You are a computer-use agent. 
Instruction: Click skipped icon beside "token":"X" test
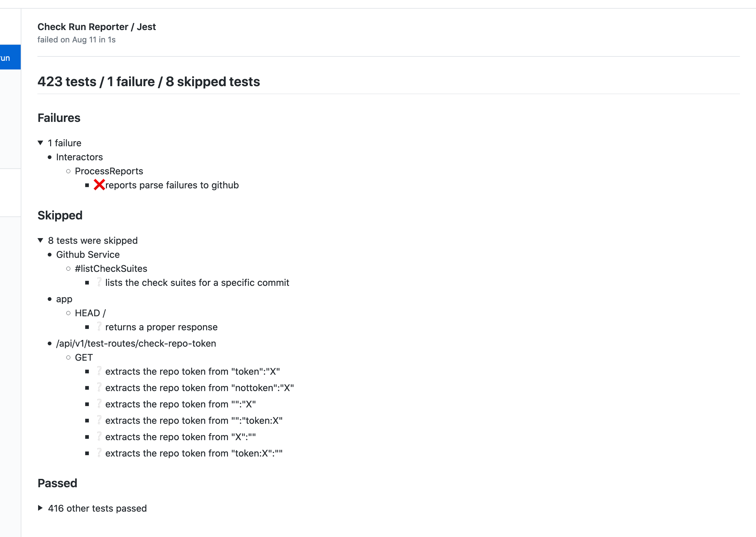[x=99, y=371]
